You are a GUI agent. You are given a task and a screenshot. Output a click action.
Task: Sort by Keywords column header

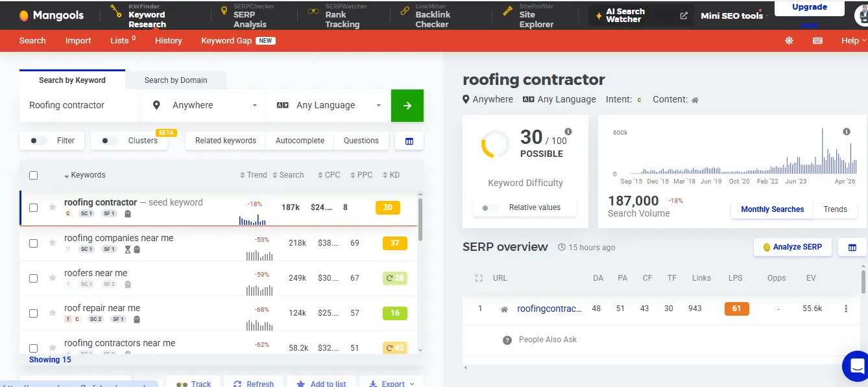tap(85, 175)
